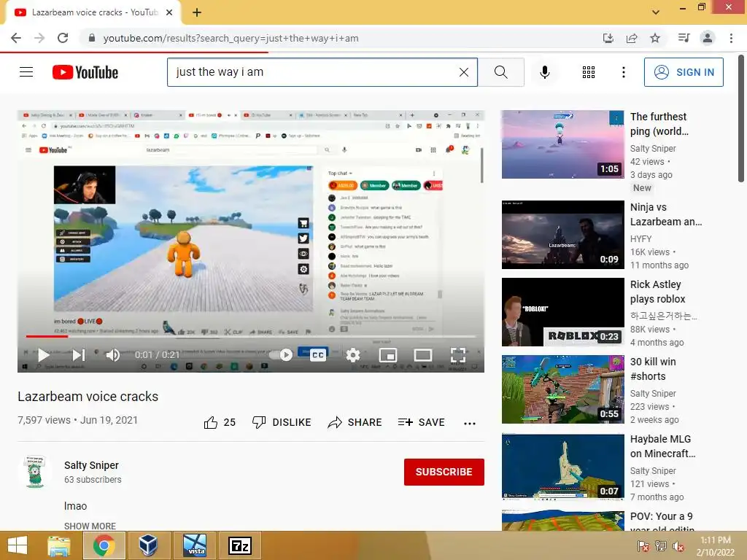Image resolution: width=747 pixels, height=560 pixels.
Task: Click the YouTube logo to go home
Action: (85, 72)
